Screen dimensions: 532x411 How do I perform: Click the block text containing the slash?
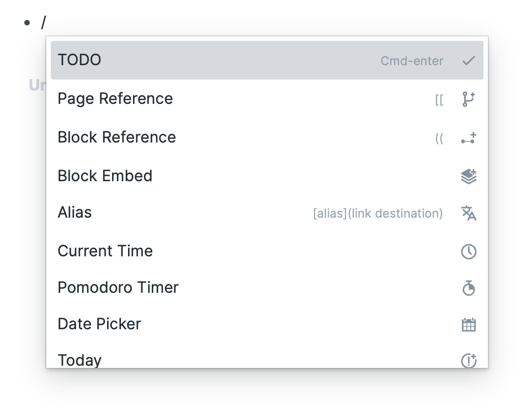coord(44,23)
